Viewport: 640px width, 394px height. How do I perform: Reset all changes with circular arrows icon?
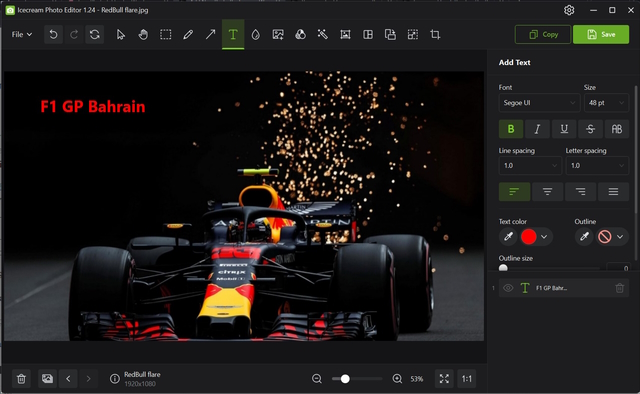click(x=95, y=35)
